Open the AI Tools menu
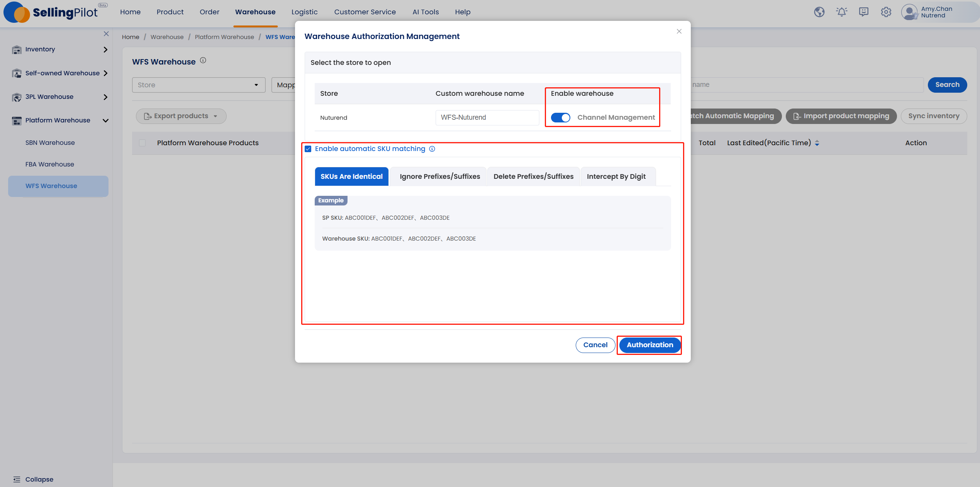The image size is (980, 487). tap(426, 12)
